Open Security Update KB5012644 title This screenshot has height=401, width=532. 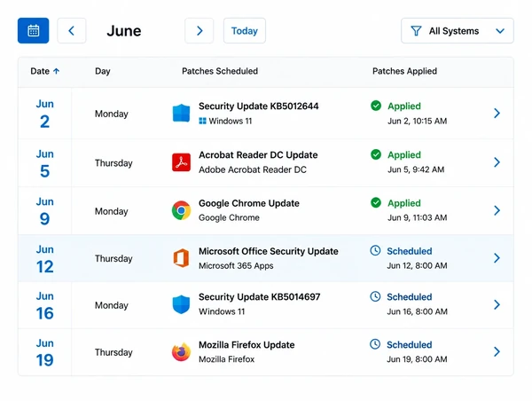pos(259,106)
